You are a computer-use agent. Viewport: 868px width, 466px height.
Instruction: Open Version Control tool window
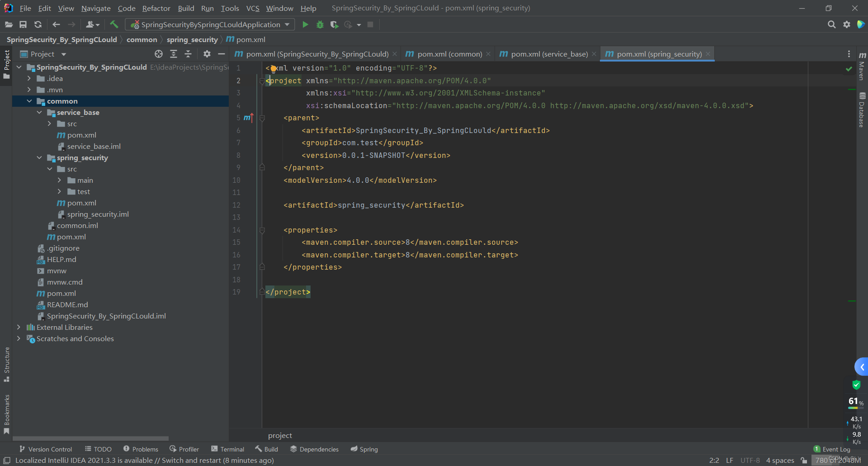point(45,449)
